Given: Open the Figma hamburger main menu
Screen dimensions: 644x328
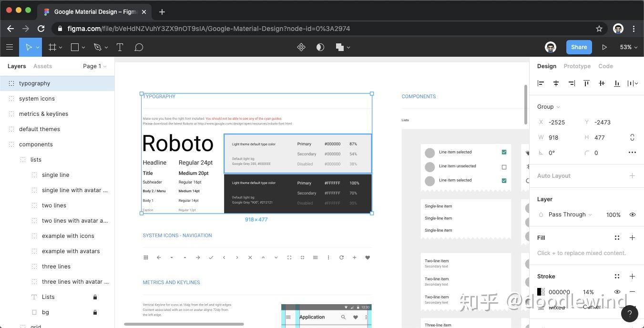Looking at the screenshot, I should pos(10,47).
